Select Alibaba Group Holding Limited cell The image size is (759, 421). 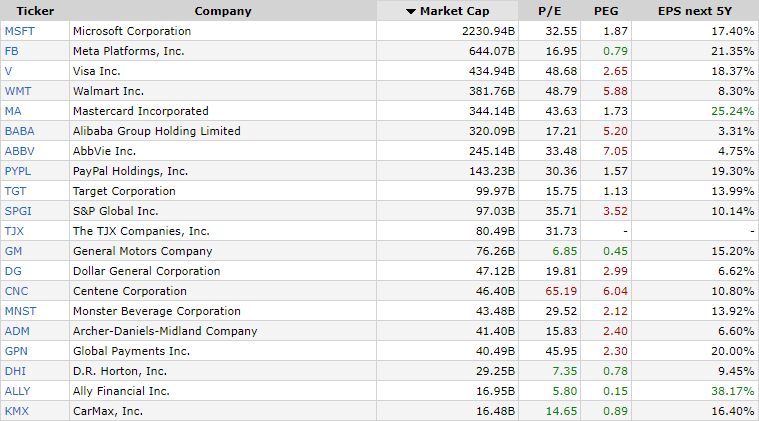223,131
